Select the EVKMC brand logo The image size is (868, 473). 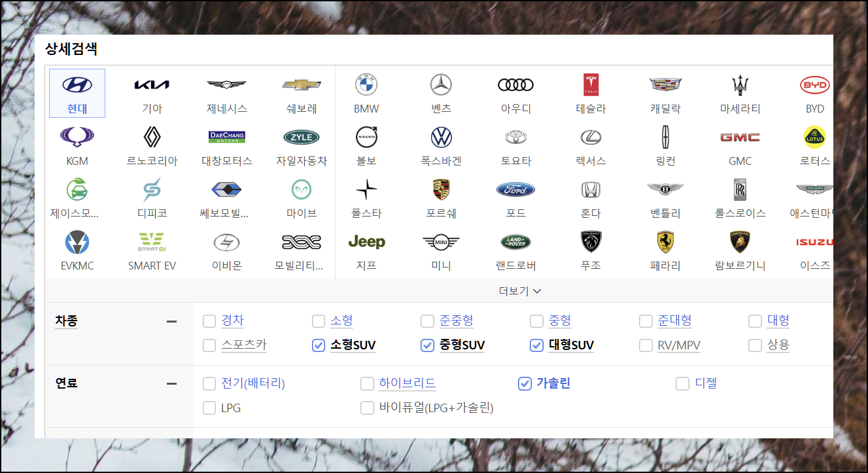(77, 241)
